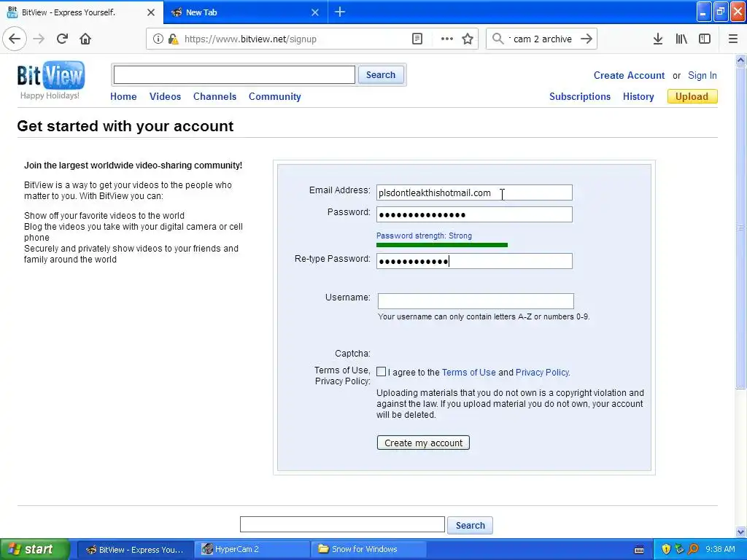
Task: Click the Email Address field
Action: pos(474,192)
